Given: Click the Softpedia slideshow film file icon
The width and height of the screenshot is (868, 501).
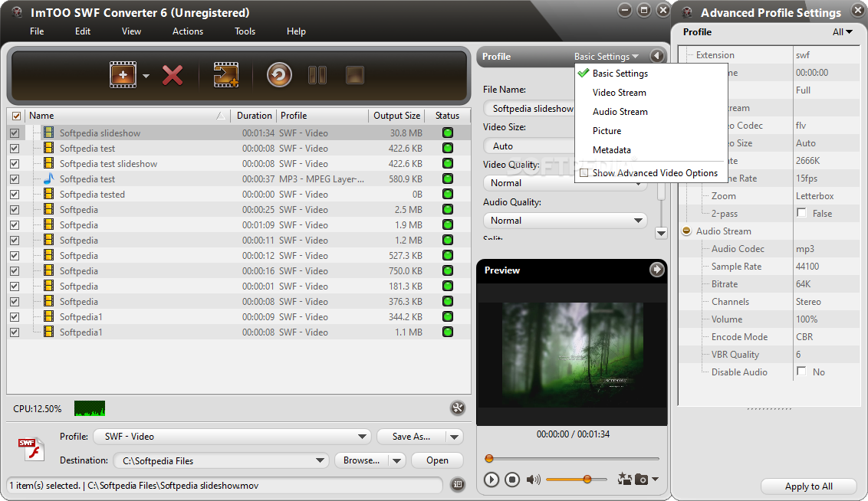Looking at the screenshot, I should pyautogui.click(x=49, y=133).
